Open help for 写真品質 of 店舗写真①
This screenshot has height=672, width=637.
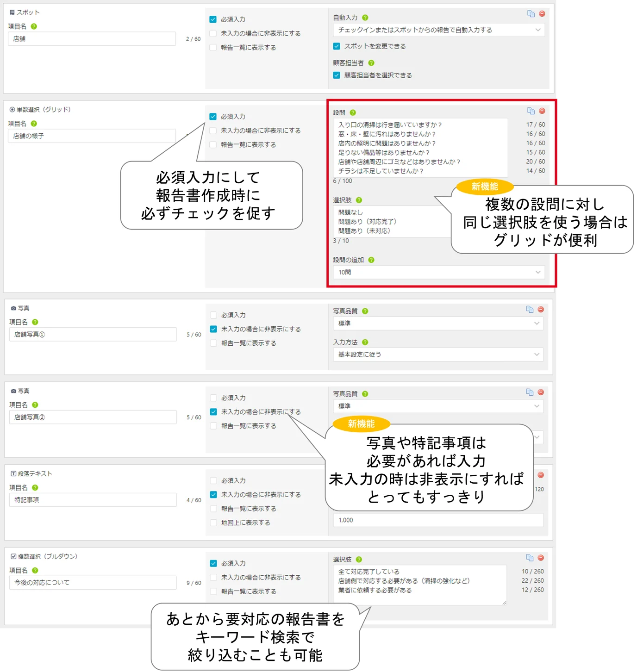(365, 311)
